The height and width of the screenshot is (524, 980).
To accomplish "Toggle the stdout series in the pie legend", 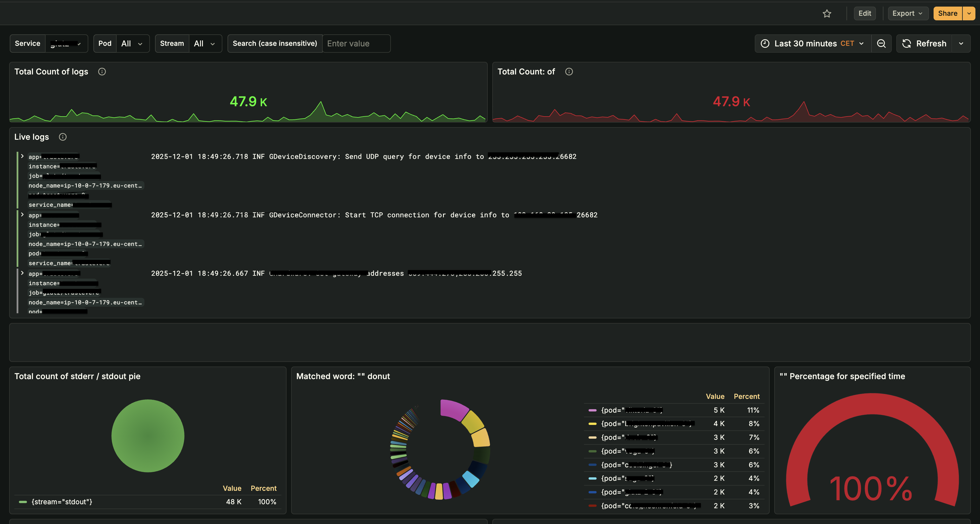I will click(62, 502).
